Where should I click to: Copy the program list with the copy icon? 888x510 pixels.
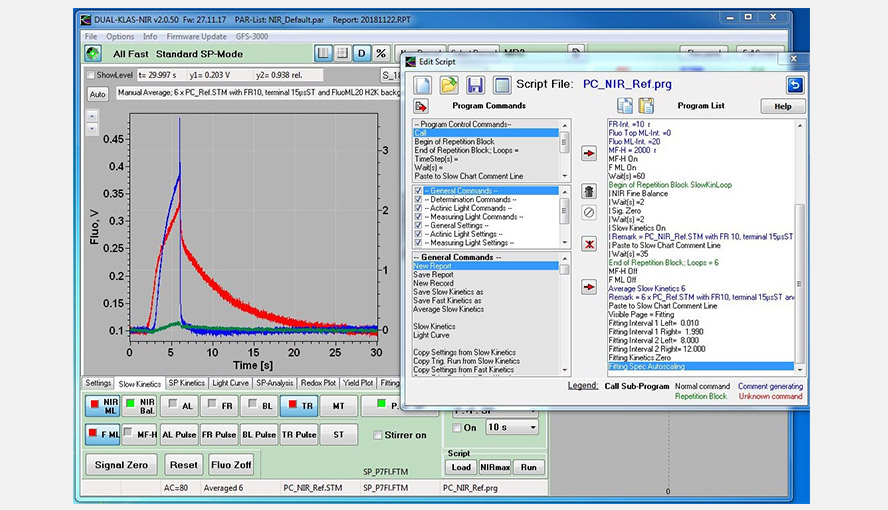tap(625, 105)
